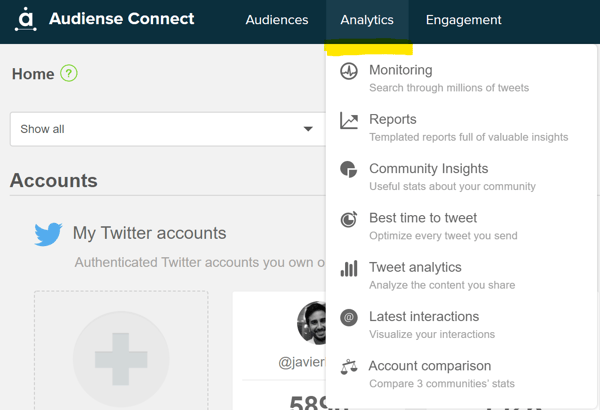
Task: Open the Show all dropdown
Action: (x=168, y=129)
